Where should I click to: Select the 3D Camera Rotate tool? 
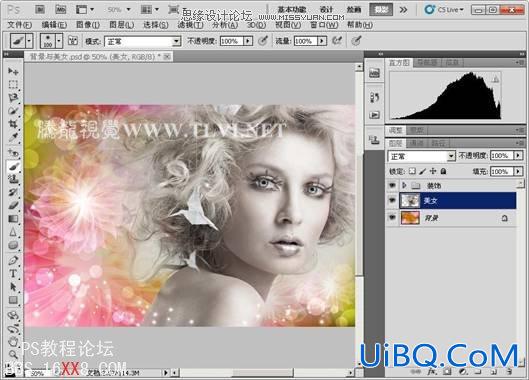tap(13, 328)
